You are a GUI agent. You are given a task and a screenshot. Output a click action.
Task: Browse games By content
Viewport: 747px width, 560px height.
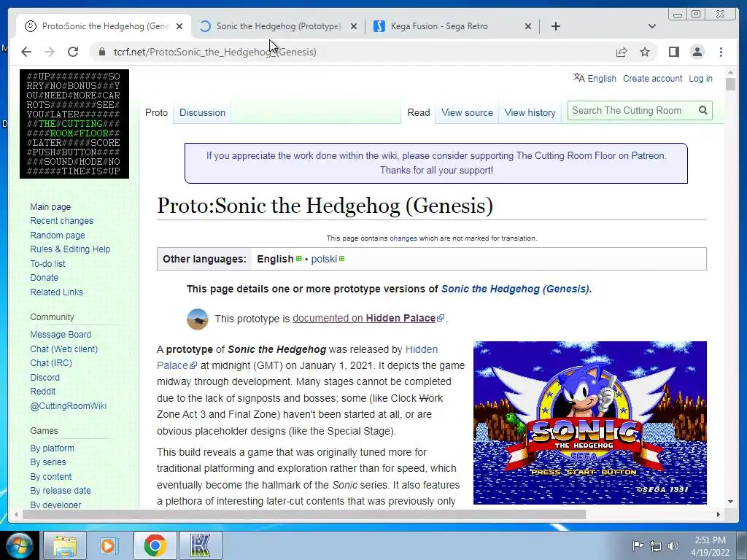(51, 476)
